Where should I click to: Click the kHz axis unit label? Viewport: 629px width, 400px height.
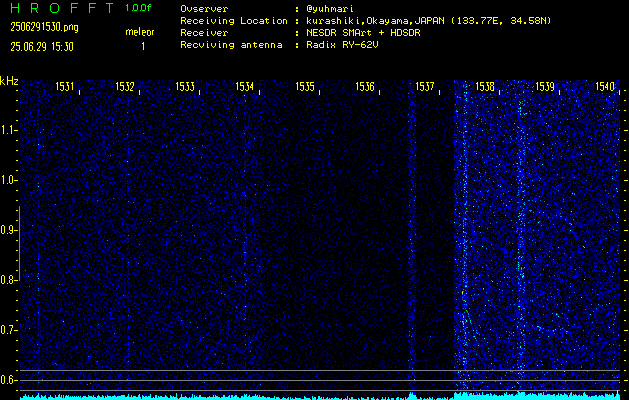pos(9,81)
